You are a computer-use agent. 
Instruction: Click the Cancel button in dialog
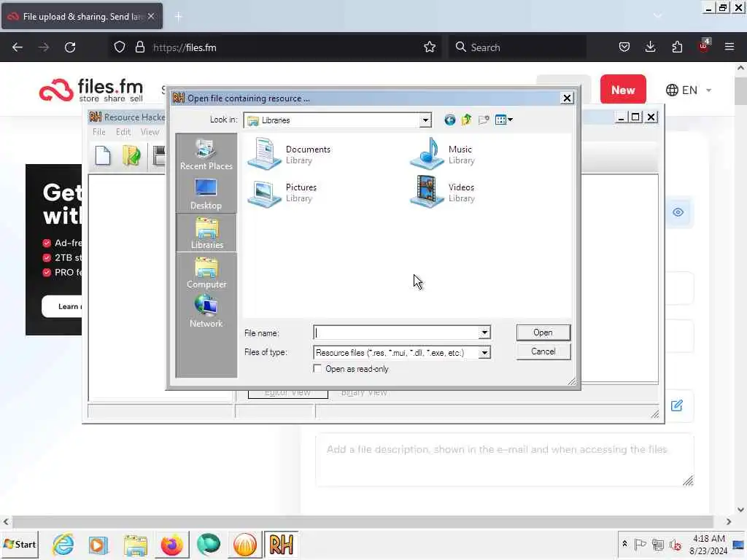(x=543, y=351)
